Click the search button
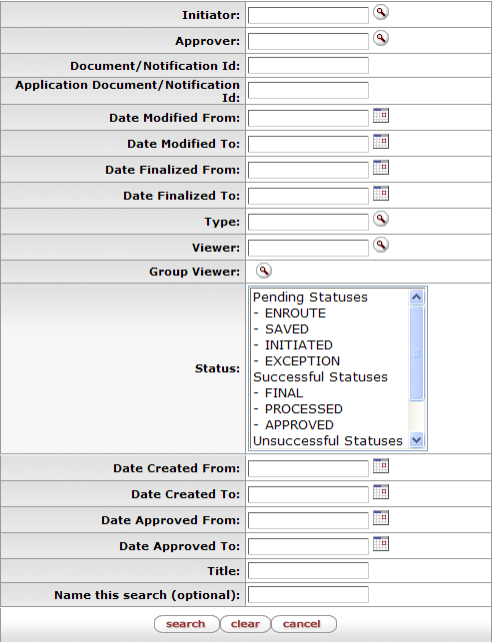Screen dimensions: 492x642 (x=186, y=624)
